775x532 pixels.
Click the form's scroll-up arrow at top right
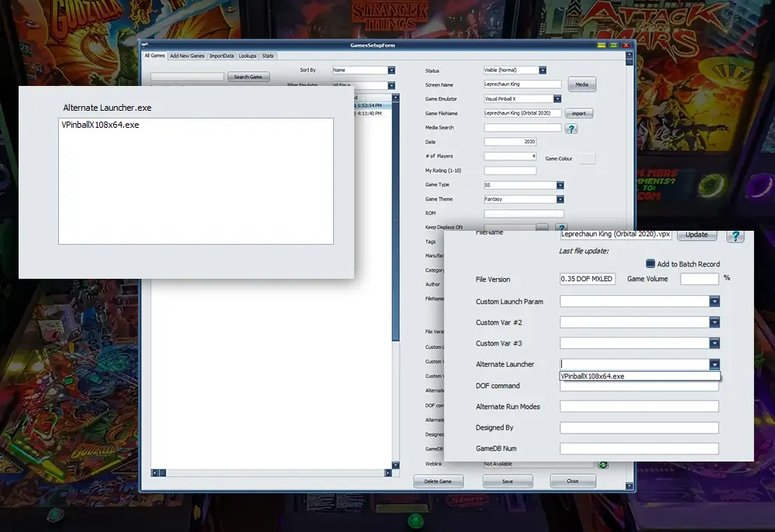629,55
